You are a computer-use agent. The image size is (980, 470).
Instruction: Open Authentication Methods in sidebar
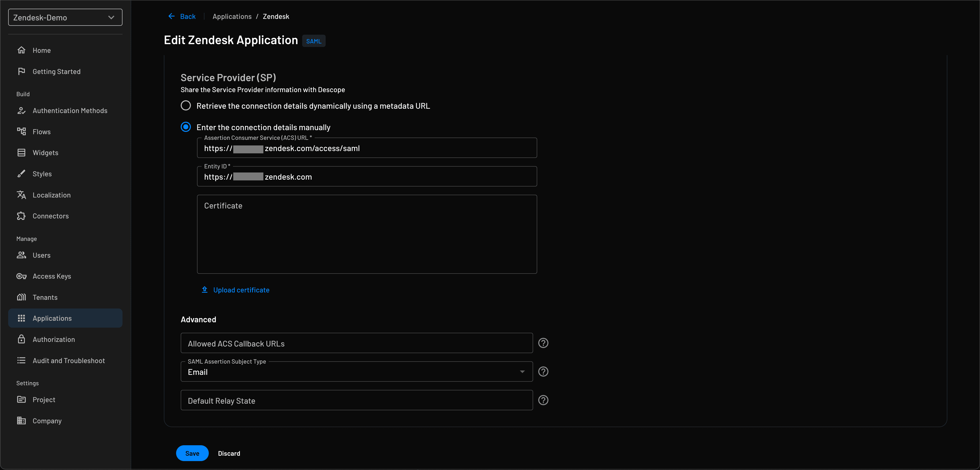(70, 111)
